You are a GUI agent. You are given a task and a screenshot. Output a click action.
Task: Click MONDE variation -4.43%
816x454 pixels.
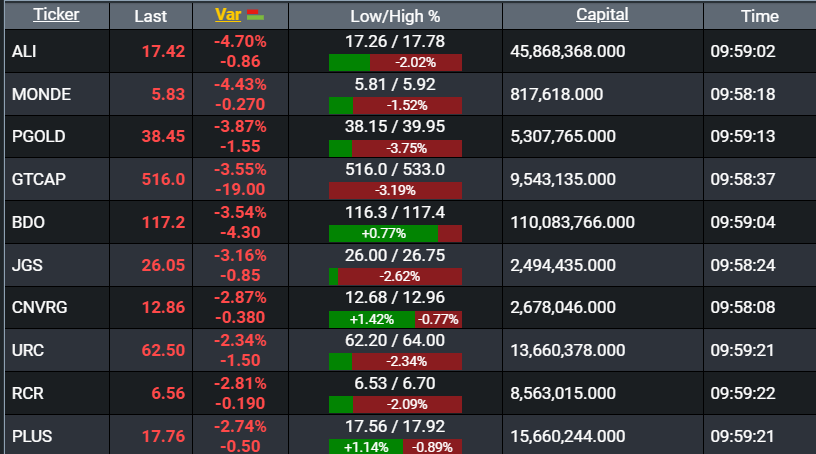click(x=240, y=84)
